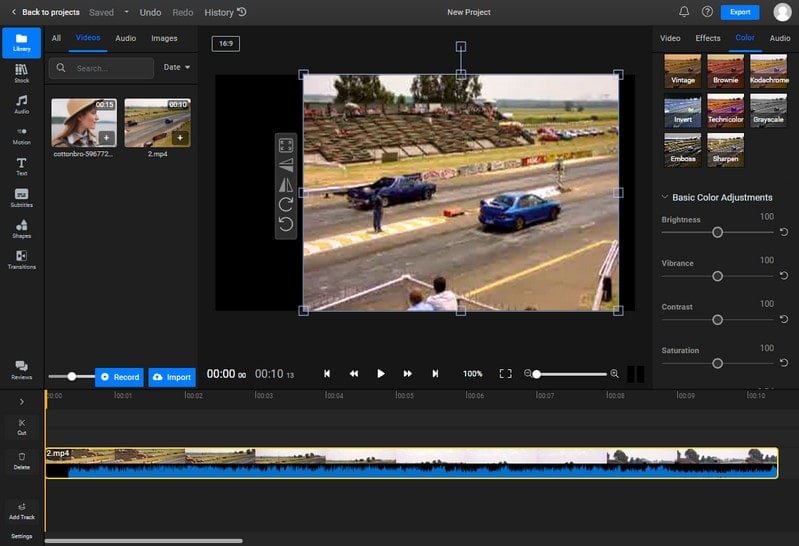This screenshot has height=546, width=799.
Task: Apply the Vintage color filter
Action: pyautogui.click(x=683, y=71)
